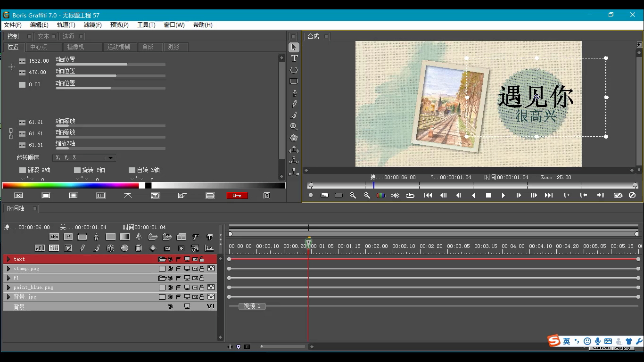Add a sphere shape track

point(124,248)
